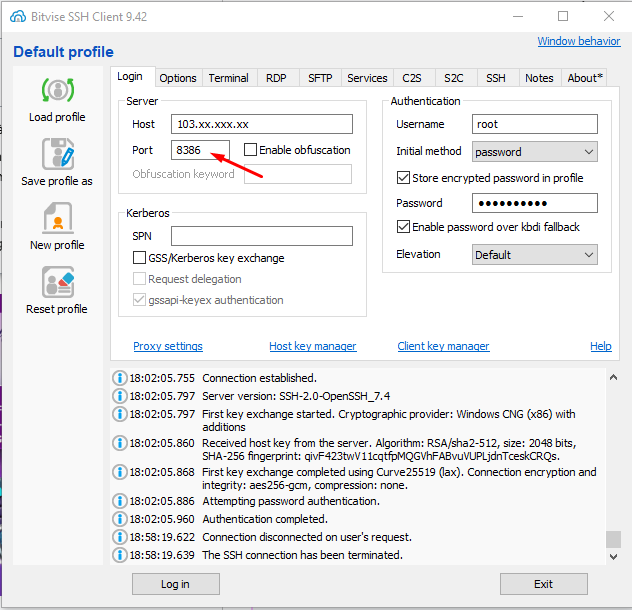Viewport: 632px width, 610px height.
Task: Click the Load profile icon
Action: click(x=58, y=90)
